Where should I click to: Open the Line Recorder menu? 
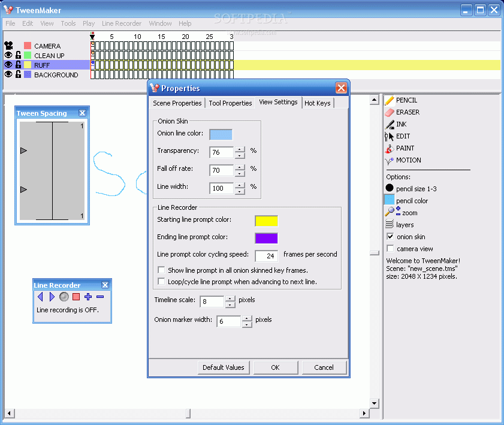122,23
